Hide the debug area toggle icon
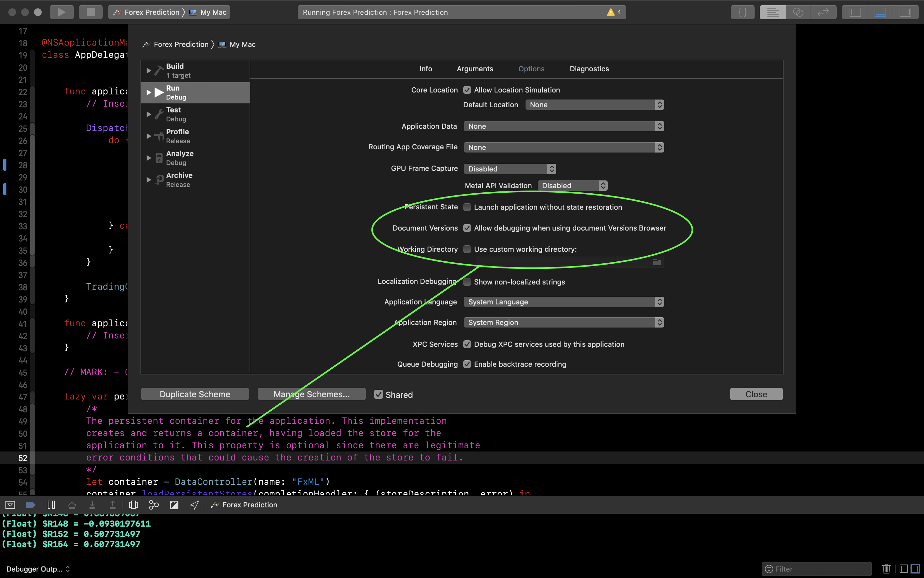Viewport: 924px width, 578px height. tap(10, 505)
